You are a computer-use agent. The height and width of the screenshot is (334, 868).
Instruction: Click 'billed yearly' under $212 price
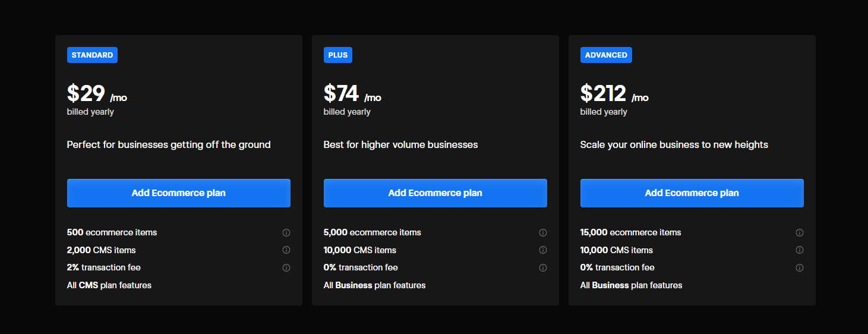[604, 112]
